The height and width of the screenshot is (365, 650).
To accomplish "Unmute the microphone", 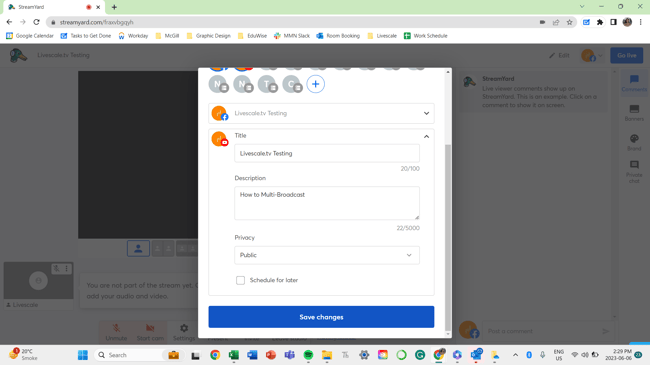I will tap(116, 332).
